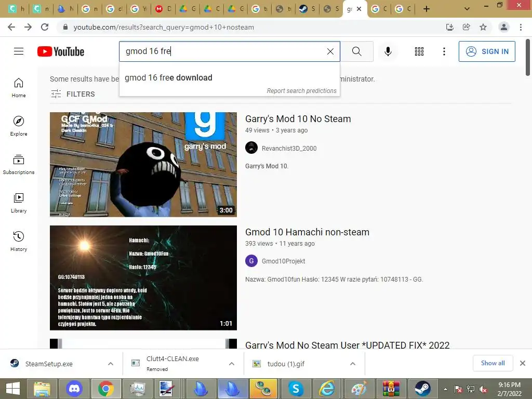Click the Chrome address bar URL
Viewport: 532px width, 399px height.
coord(164,27)
